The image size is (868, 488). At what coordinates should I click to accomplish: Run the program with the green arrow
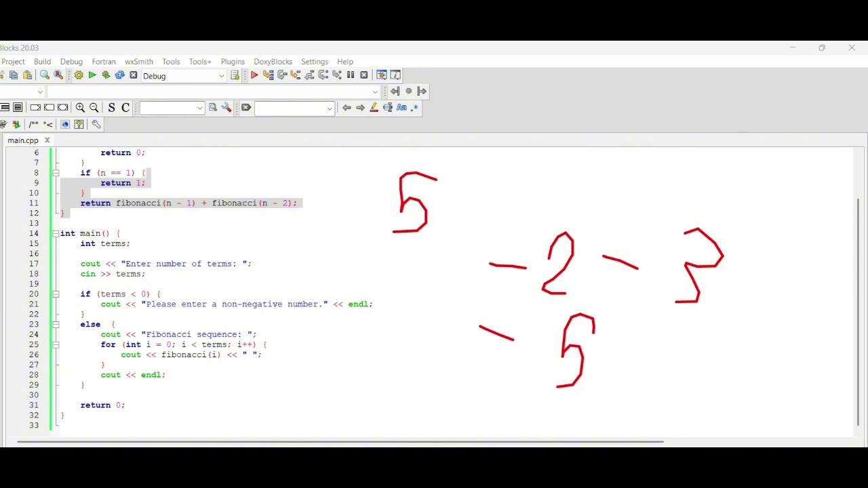click(x=92, y=75)
